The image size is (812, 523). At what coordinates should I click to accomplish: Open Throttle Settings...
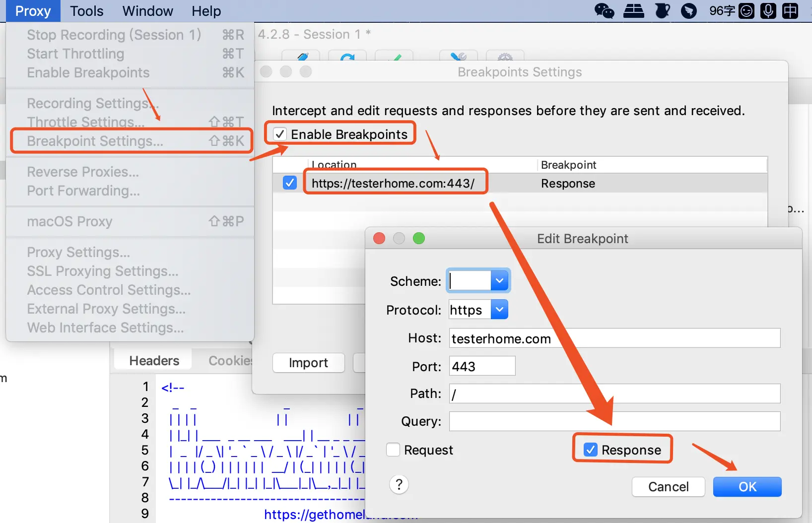coord(130,122)
